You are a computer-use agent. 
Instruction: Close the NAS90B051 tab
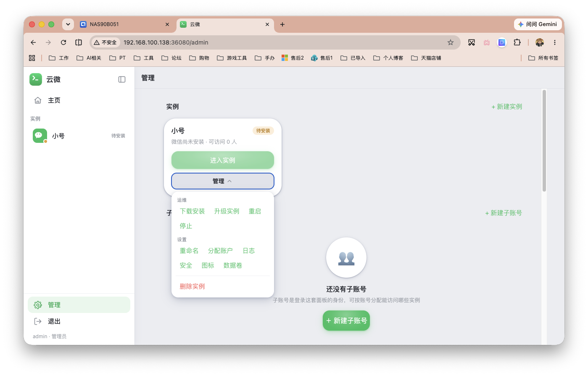(167, 24)
